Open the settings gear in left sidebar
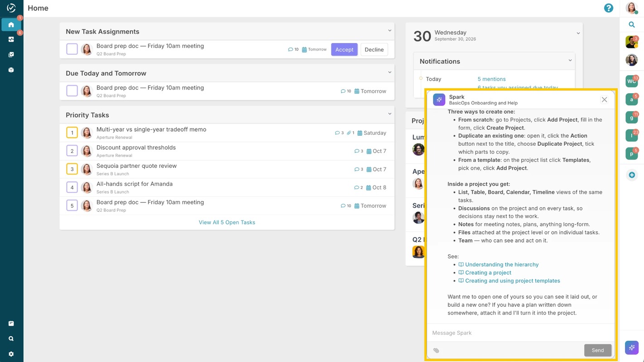The height and width of the screenshot is (362, 644). (11, 354)
